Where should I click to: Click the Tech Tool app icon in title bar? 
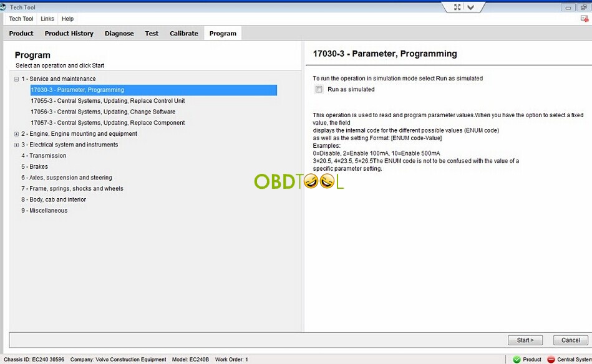(2, 7)
